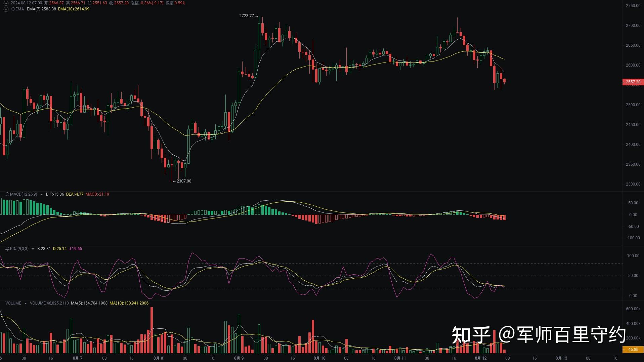The image size is (644, 362).
Task: Click the 收 2557.20 close value
Action: [x=119, y=3]
